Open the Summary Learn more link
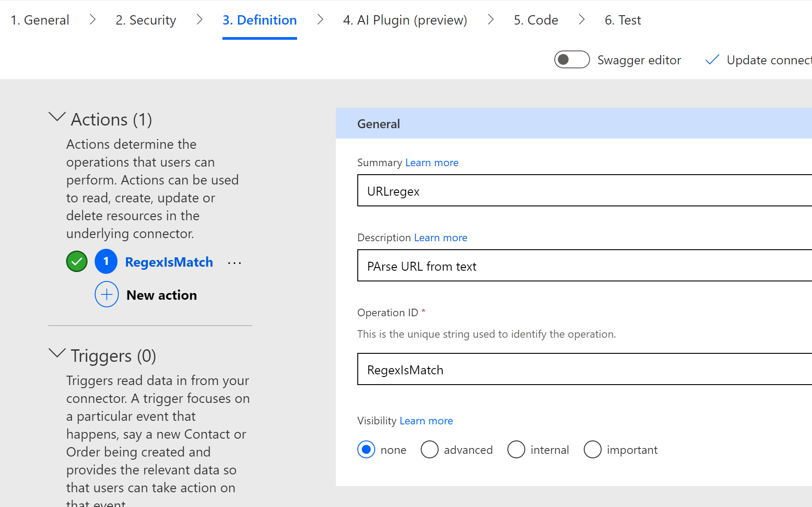The image size is (812, 507). [431, 163]
